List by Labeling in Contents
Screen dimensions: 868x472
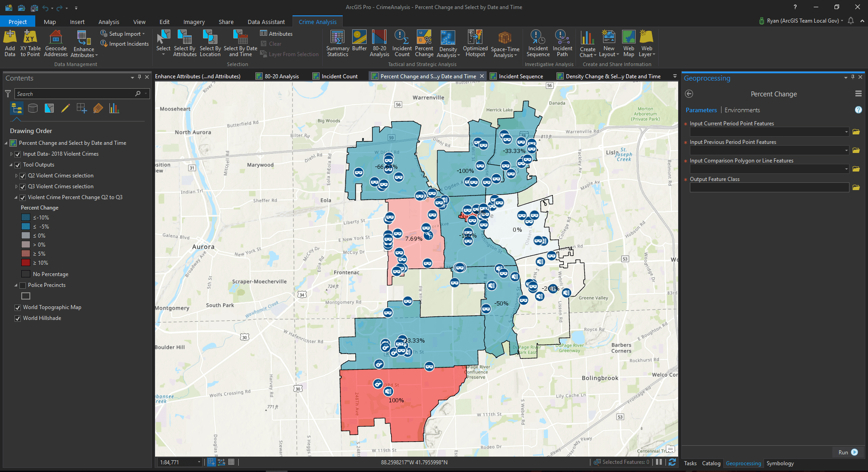(x=98, y=108)
